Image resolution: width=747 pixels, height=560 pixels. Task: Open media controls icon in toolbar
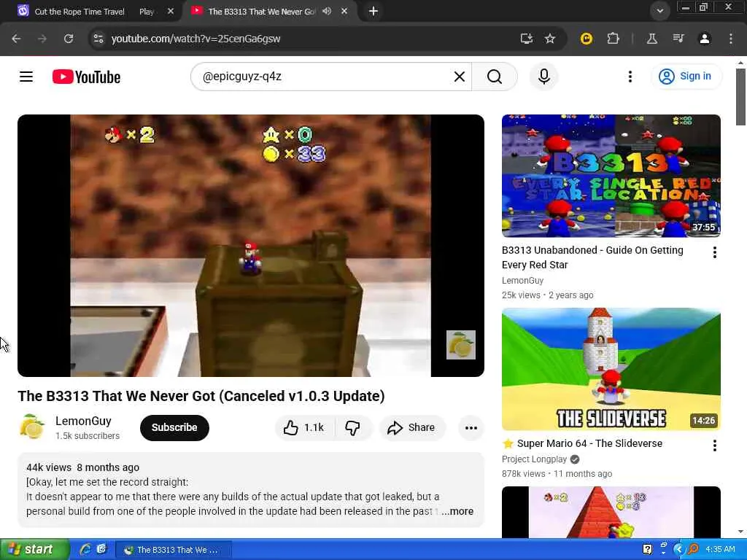[678, 39]
